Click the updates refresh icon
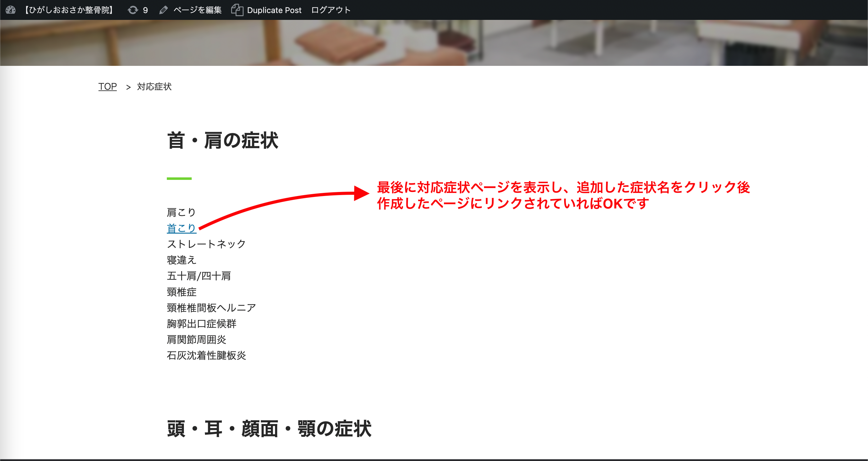 pos(133,10)
